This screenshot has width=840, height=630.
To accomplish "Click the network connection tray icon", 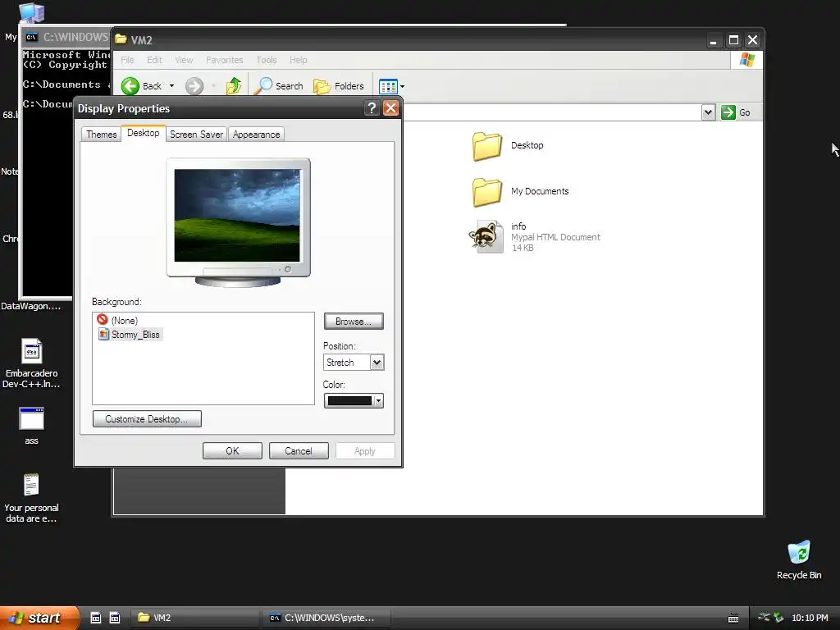I will [x=764, y=617].
